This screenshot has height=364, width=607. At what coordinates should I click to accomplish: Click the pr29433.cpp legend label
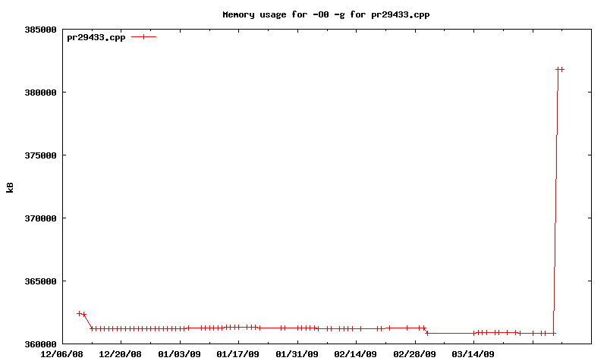click(96, 37)
